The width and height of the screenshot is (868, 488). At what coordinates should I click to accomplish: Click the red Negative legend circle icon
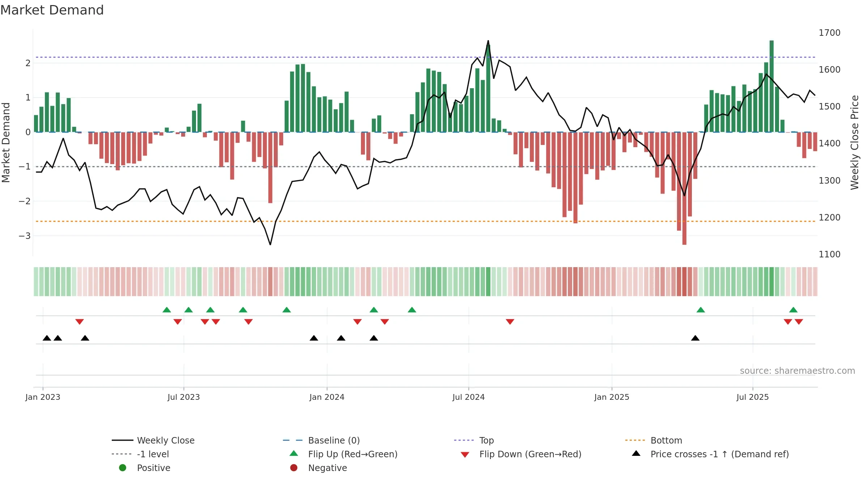[294, 468]
